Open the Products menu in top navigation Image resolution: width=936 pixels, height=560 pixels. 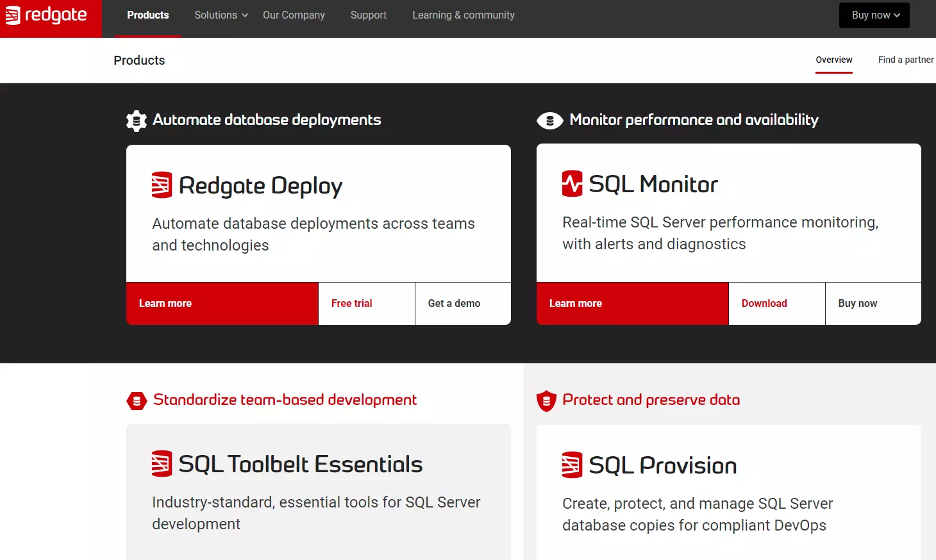[148, 15]
